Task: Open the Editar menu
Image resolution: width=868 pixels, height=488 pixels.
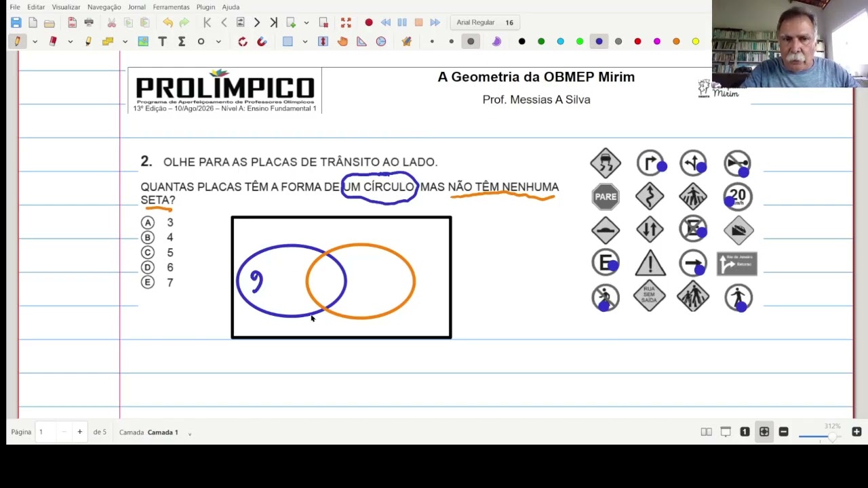Action: pos(36,7)
